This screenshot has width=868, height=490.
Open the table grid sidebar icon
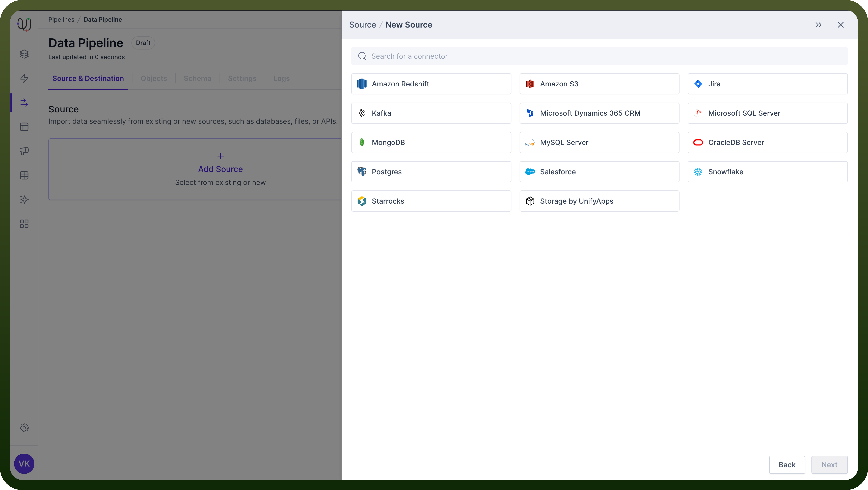click(x=24, y=175)
